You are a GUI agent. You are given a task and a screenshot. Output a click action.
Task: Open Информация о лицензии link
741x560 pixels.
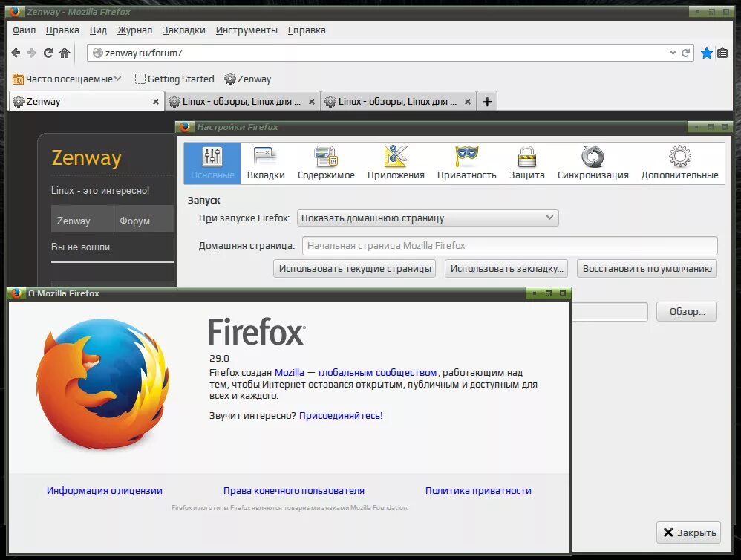(105, 490)
